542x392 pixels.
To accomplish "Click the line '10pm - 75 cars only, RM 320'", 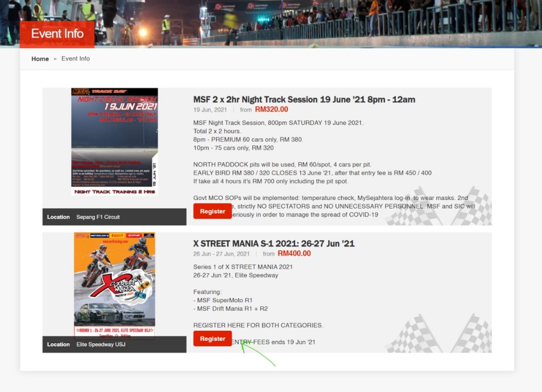I will click(x=233, y=148).
